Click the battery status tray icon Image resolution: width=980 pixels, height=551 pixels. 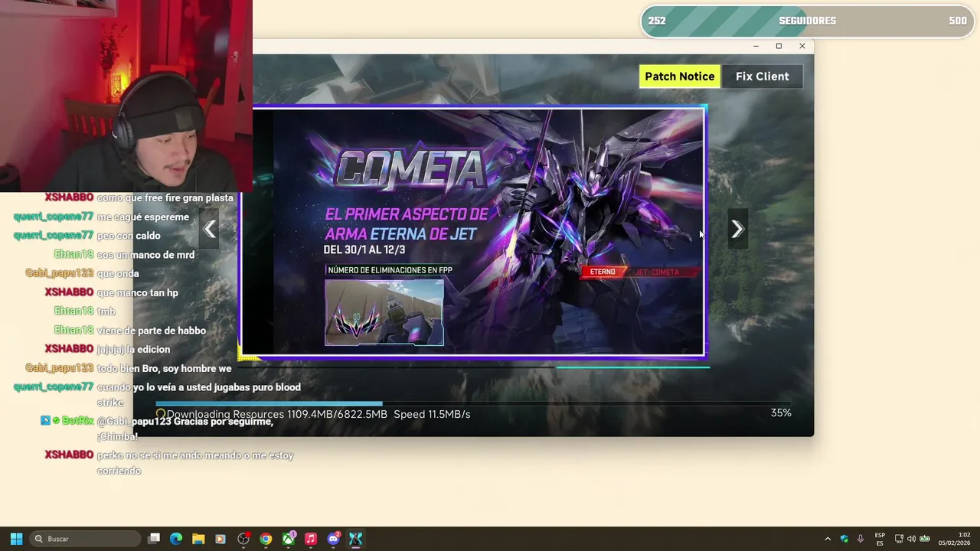pyautogui.click(x=925, y=539)
